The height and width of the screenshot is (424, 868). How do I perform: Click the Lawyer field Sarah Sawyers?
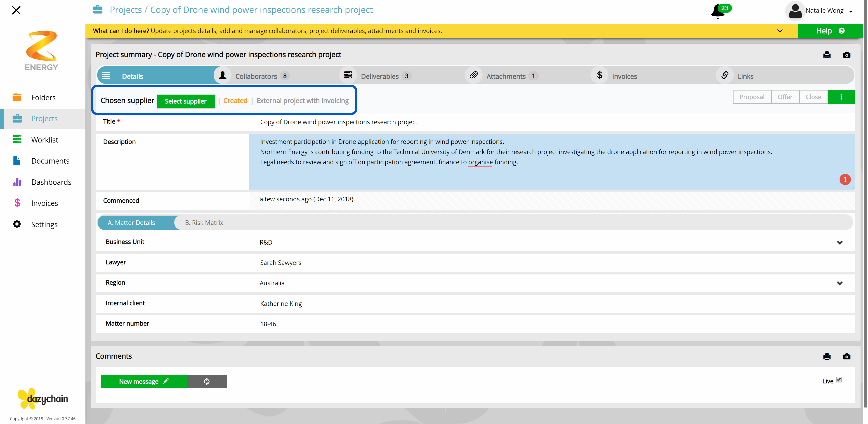[281, 262]
